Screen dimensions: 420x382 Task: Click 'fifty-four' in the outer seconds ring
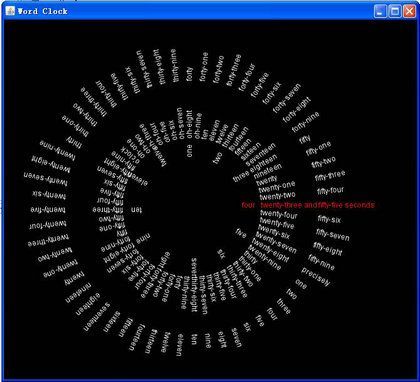click(330, 191)
